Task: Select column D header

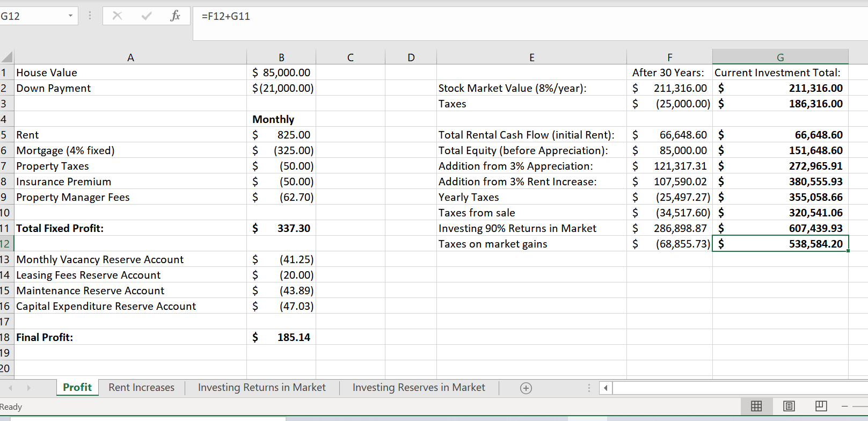Action: 411,57
